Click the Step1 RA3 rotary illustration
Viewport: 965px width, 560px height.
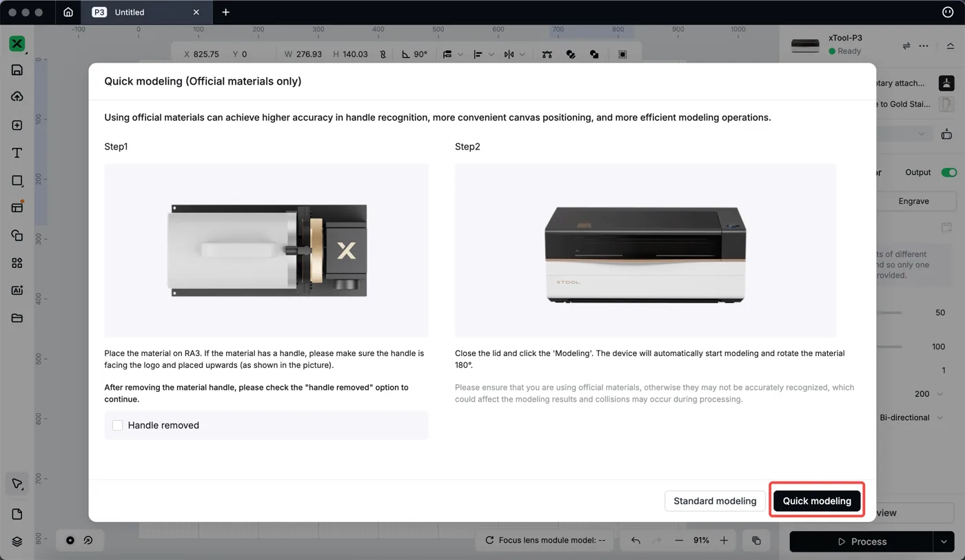267,251
